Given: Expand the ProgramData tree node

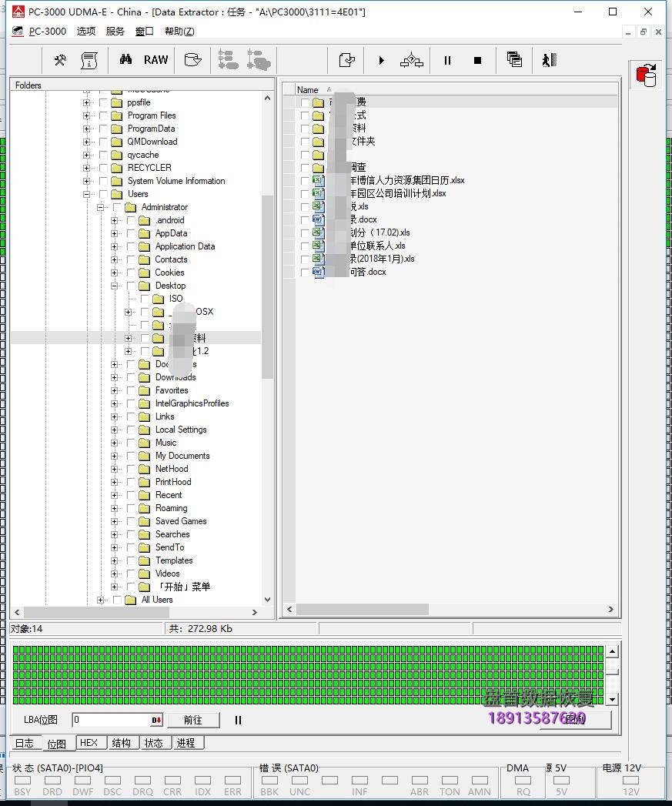Looking at the screenshot, I should point(86,129).
